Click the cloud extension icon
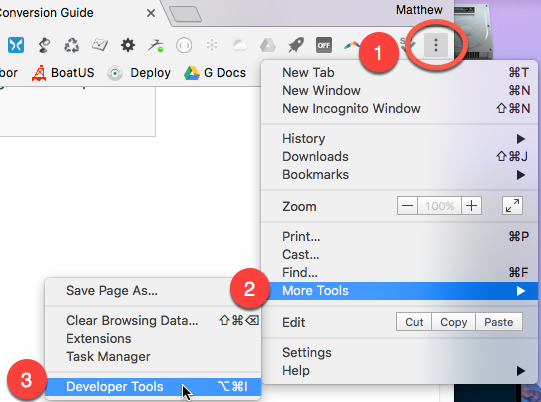Viewport: 541px width, 402px height. (x=240, y=45)
